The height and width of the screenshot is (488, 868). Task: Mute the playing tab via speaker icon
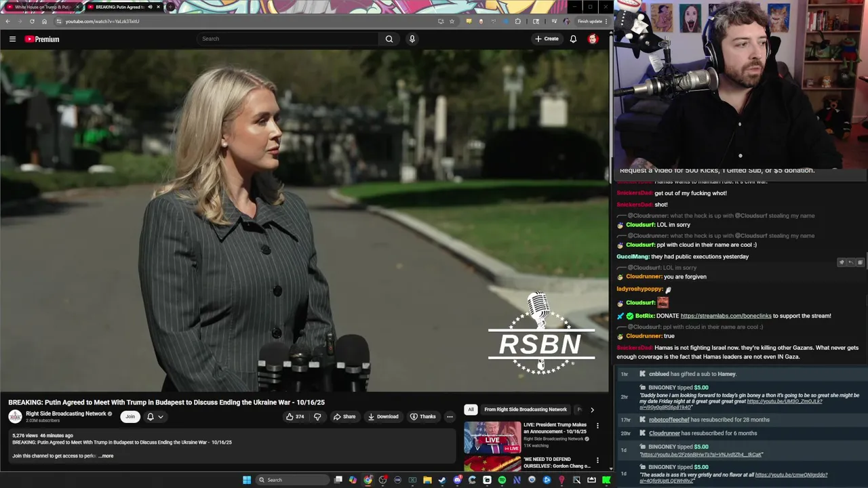(150, 7)
